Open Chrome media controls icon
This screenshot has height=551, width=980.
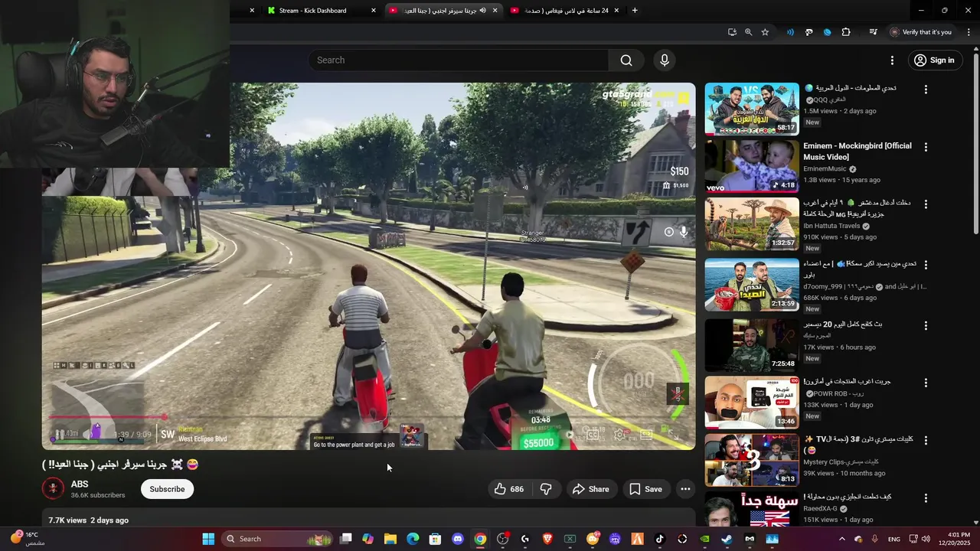click(873, 32)
